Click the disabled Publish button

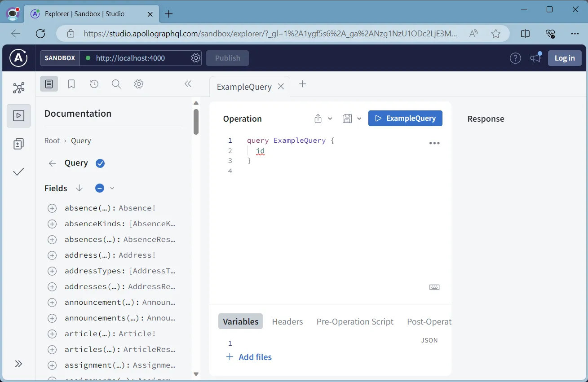click(227, 58)
